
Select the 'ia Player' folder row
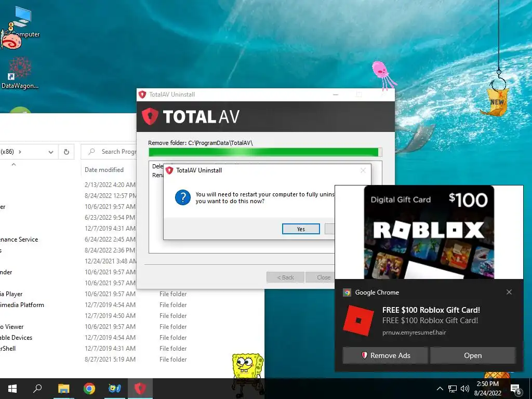[132, 294]
